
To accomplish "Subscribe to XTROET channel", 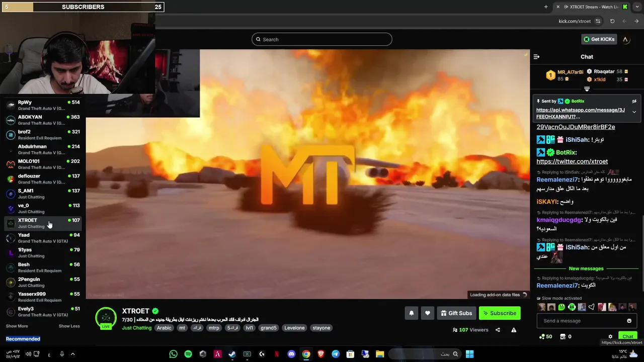I will (500, 313).
